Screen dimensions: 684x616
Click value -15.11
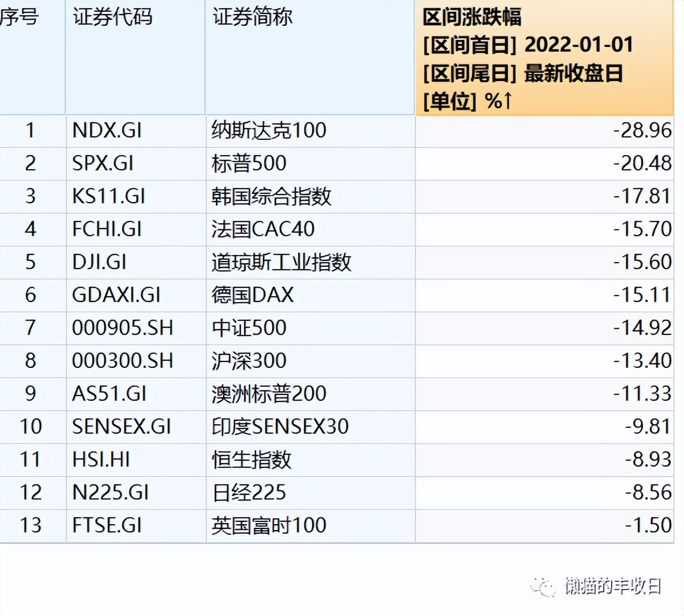(642, 295)
